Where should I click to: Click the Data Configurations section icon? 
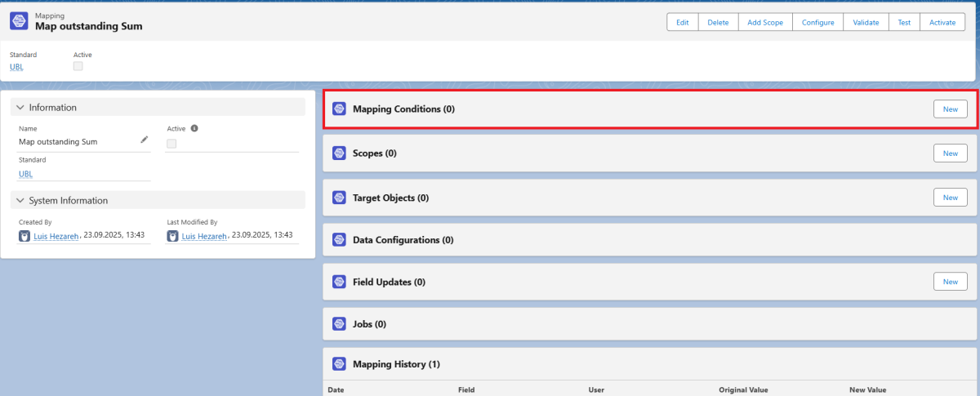(339, 240)
